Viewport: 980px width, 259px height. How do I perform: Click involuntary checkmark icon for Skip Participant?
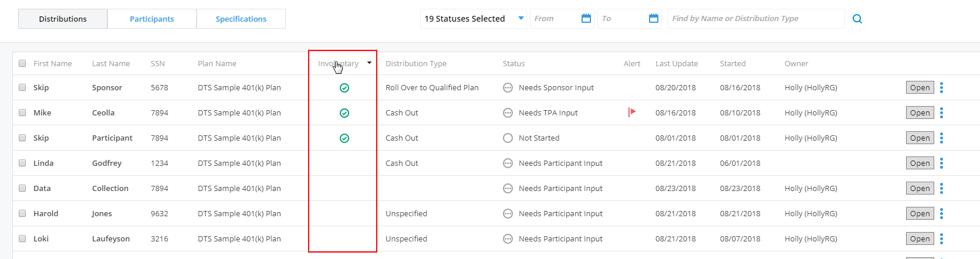point(344,138)
